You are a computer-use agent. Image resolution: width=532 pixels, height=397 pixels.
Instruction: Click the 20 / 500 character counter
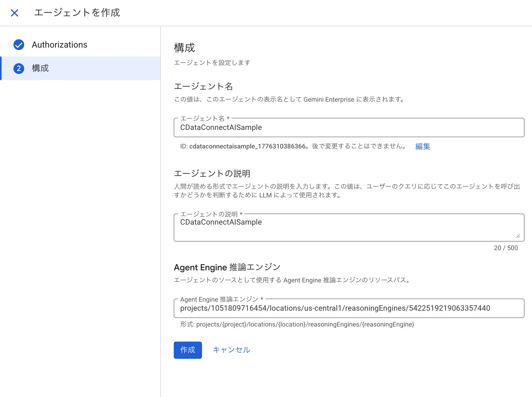[506, 248]
